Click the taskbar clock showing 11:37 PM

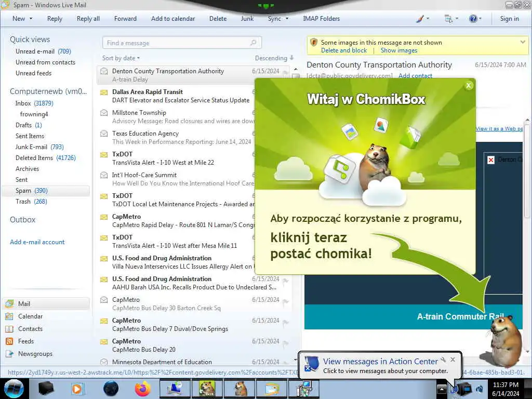click(x=506, y=389)
